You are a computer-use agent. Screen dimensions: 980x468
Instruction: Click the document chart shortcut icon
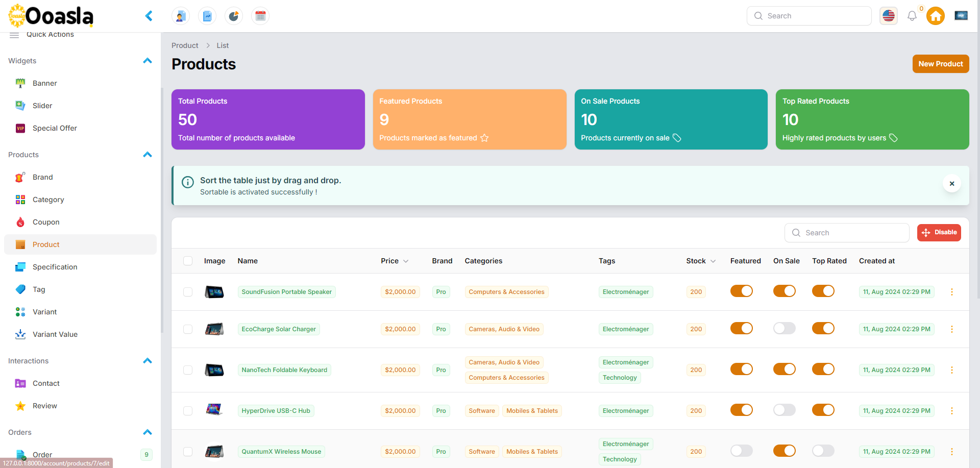tap(207, 16)
